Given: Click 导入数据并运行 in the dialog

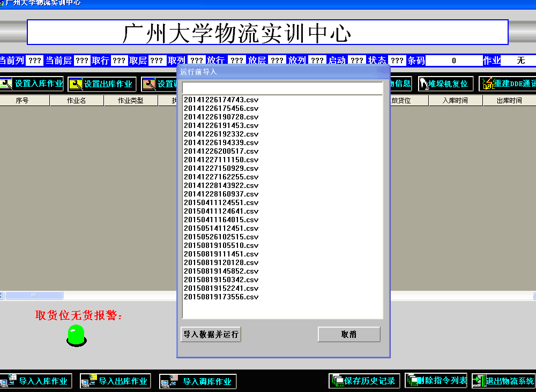Looking at the screenshot, I should coord(211,334).
